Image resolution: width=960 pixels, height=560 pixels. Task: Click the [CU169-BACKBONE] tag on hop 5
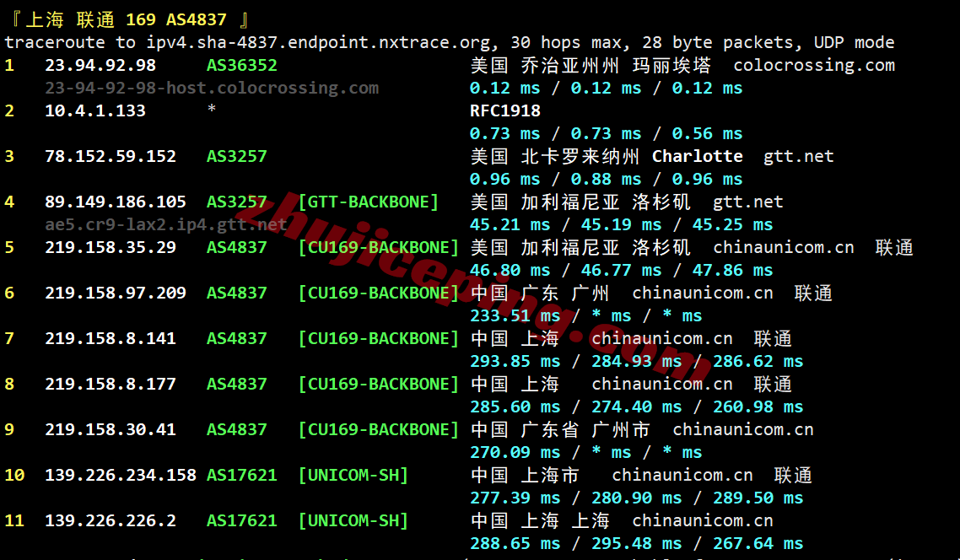point(379,247)
